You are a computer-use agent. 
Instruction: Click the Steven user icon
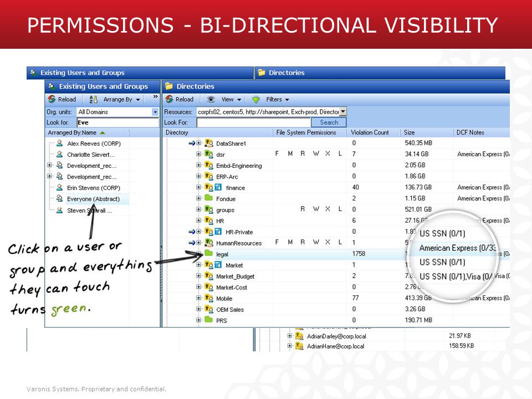(x=59, y=210)
